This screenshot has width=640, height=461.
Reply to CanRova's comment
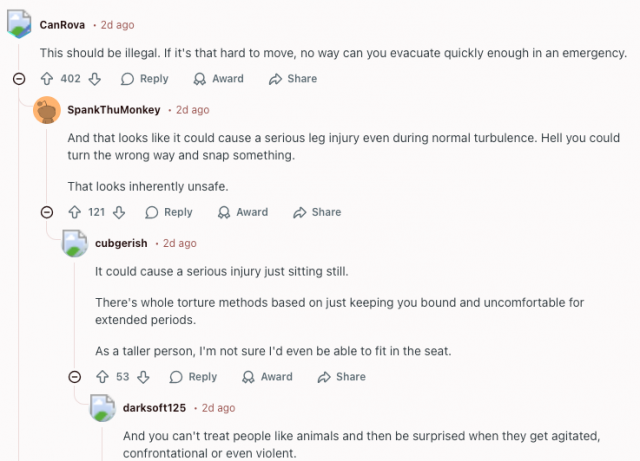tap(144, 79)
